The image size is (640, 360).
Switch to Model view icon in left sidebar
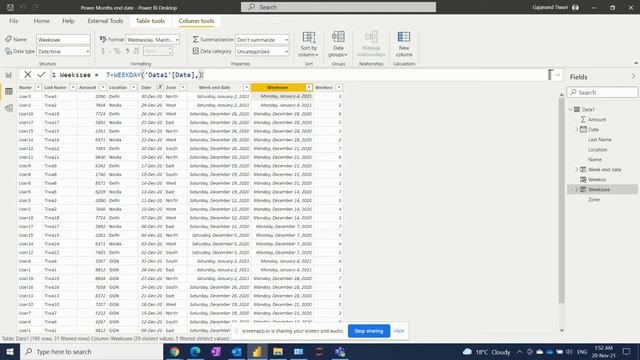(9, 108)
